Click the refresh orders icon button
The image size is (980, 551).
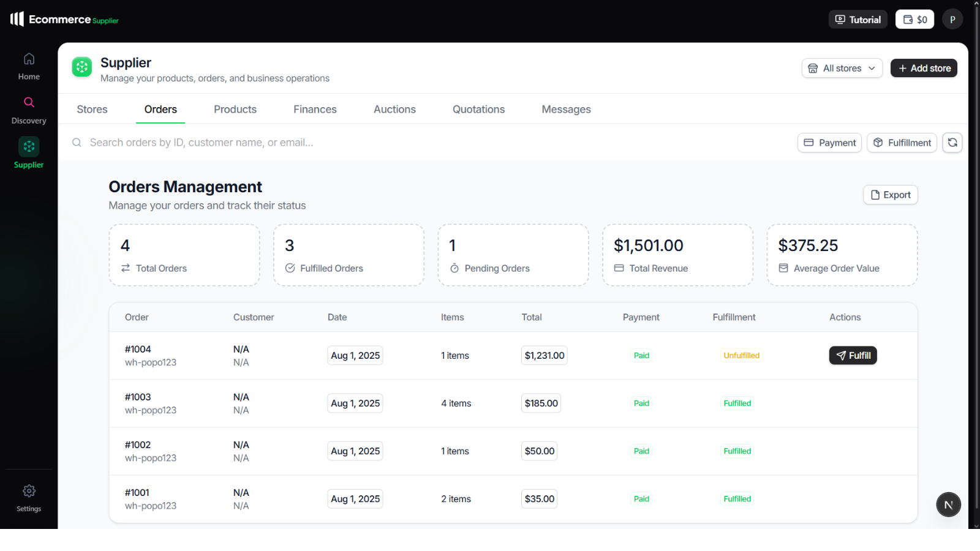[952, 143]
